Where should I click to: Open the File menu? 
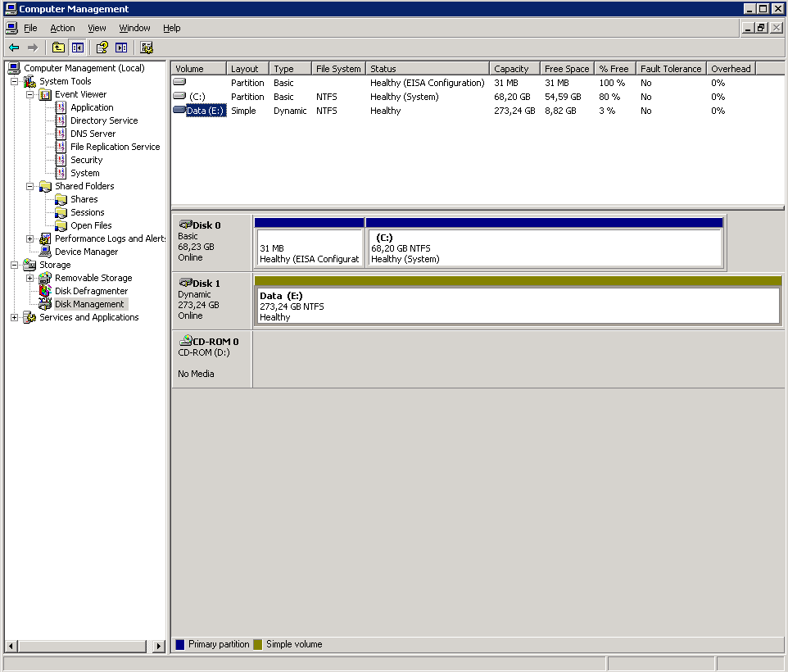tap(30, 28)
